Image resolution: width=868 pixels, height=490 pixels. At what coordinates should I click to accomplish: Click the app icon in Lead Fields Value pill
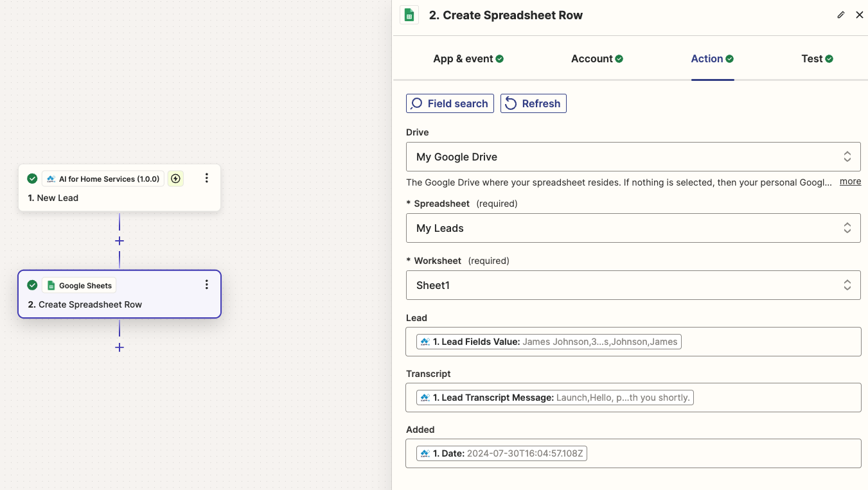[x=425, y=342]
